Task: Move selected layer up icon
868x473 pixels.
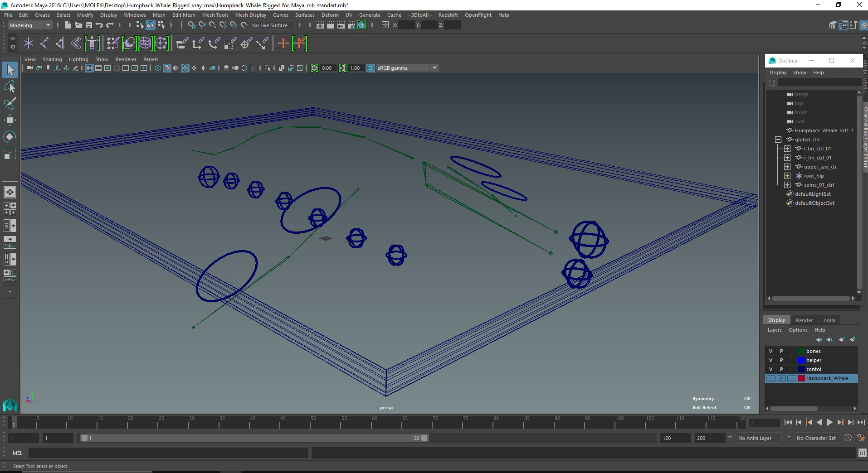Action: [819, 339]
